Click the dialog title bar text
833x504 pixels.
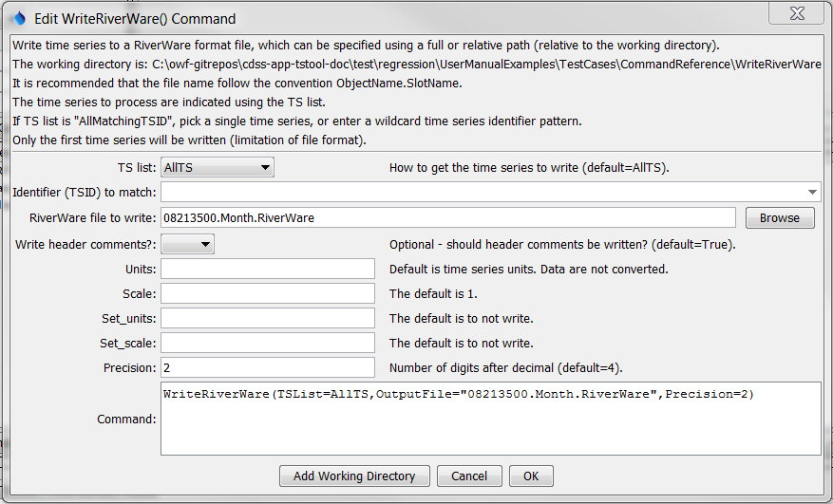(135, 18)
